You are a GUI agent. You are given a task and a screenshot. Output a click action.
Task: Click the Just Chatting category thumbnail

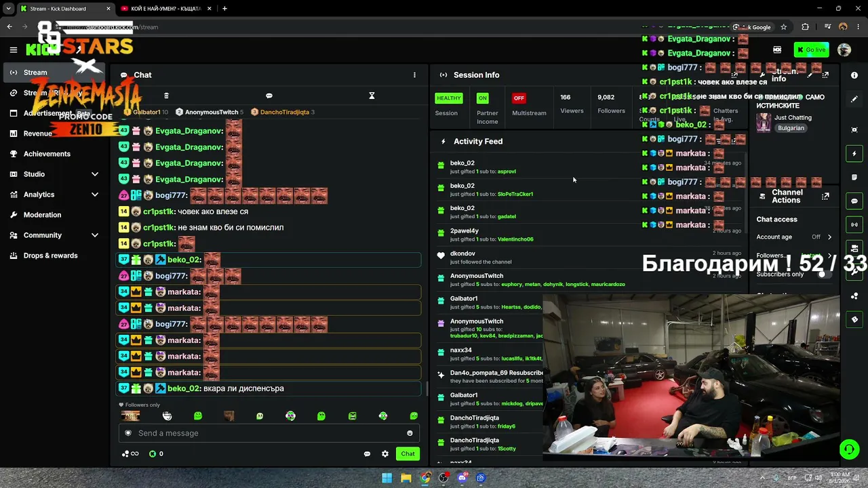(764, 122)
